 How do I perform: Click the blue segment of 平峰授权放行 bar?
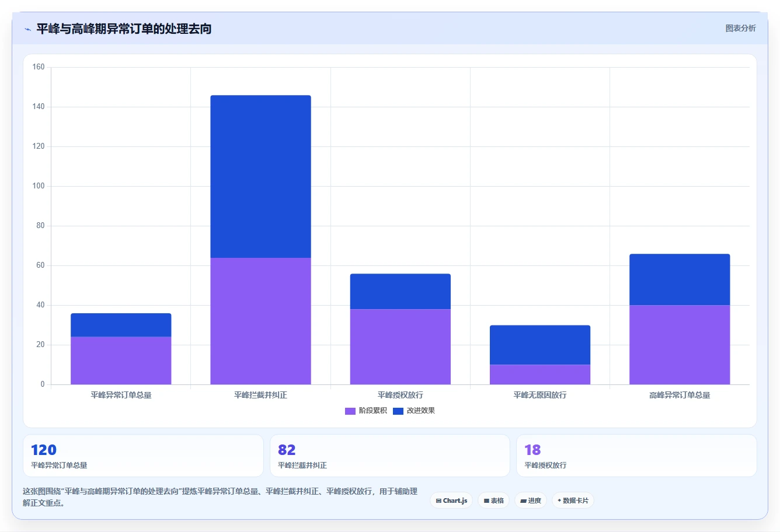tap(400, 291)
